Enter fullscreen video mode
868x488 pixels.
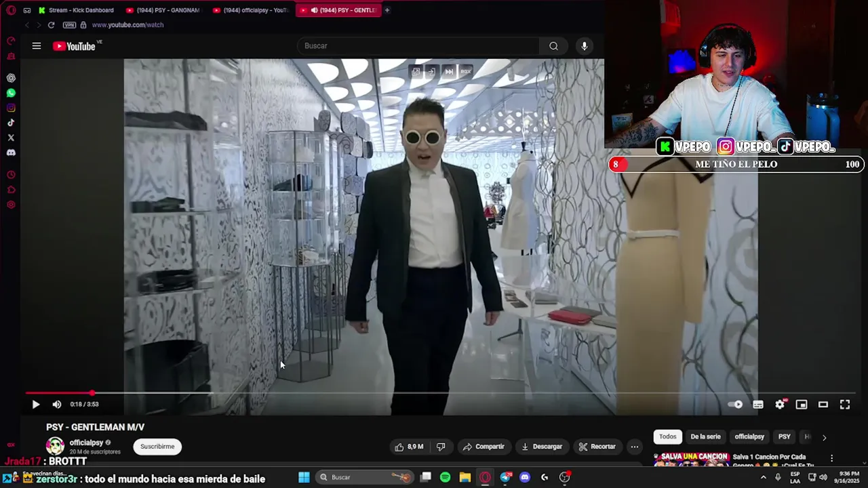[845, 405]
